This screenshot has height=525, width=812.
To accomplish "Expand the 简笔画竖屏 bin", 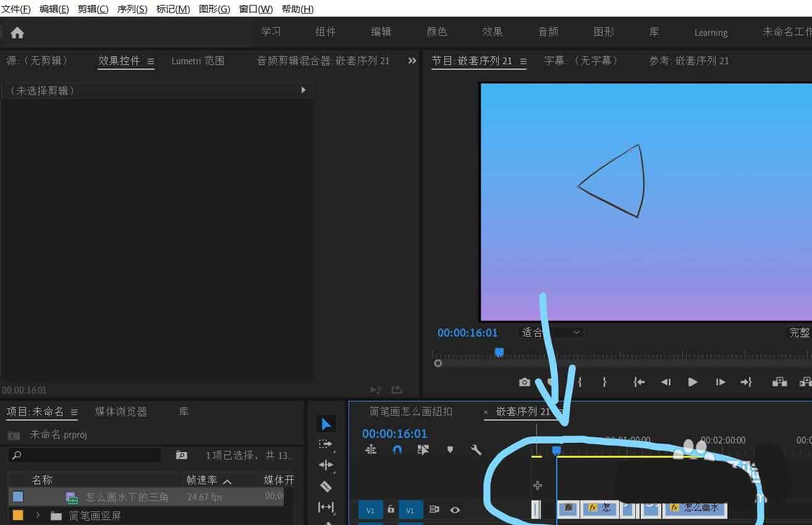I will pos(38,515).
